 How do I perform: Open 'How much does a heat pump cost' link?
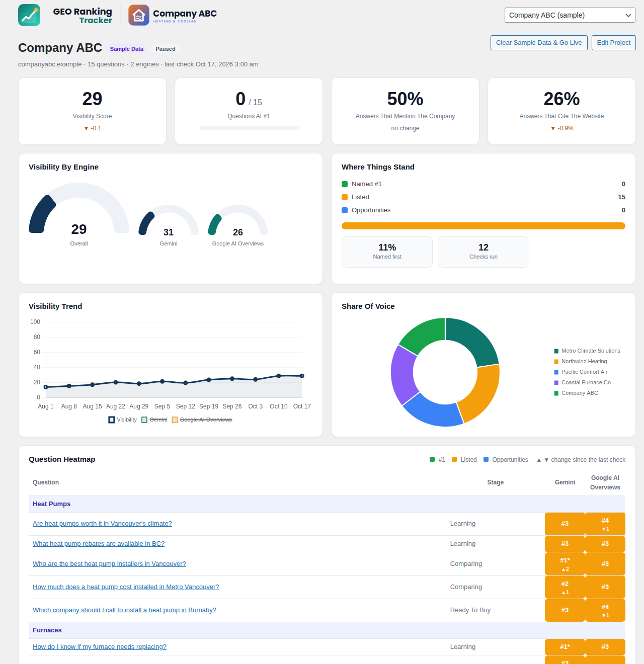coord(126,587)
